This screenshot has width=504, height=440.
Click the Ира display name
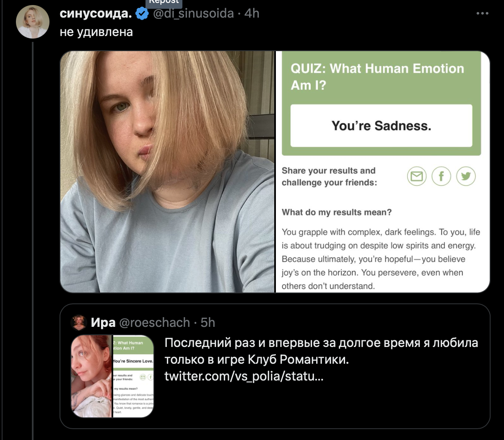point(103,322)
